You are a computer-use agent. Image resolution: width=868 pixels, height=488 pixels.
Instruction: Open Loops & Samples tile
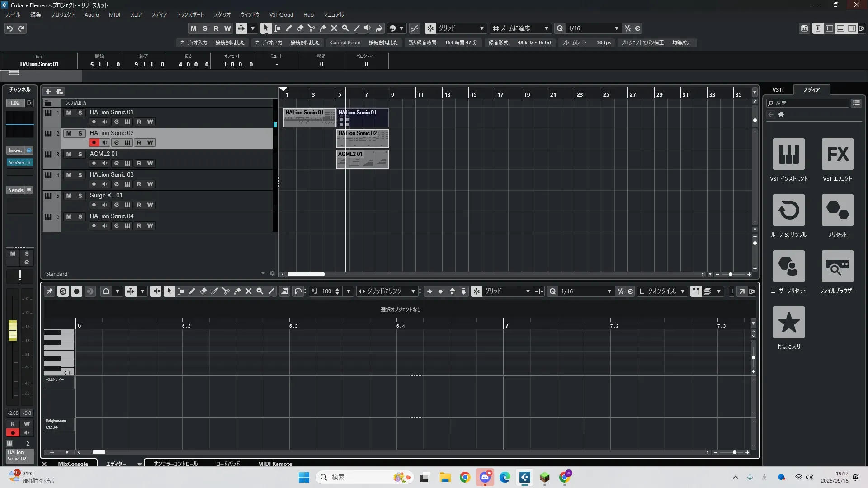(x=788, y=210)
